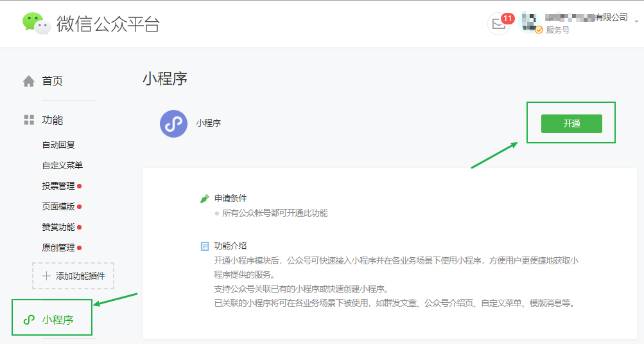The height and width of the screenshot is (344, 644).
Task: Open 原创管理 menu item
Action: click(58, 248)
